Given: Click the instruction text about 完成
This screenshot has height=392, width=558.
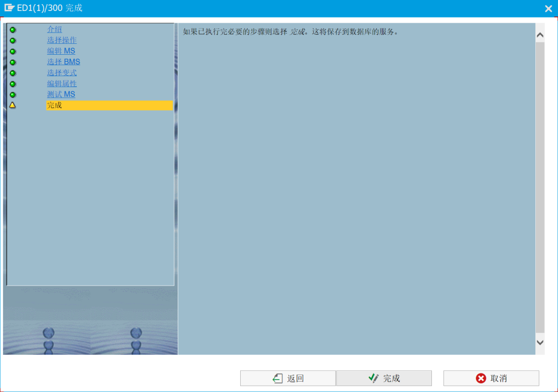Looking at the screenshot, I should tap(290, 32).
